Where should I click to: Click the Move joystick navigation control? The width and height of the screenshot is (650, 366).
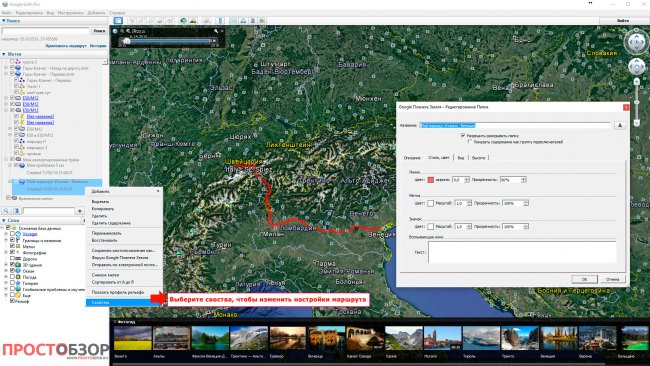click(636, 66)
